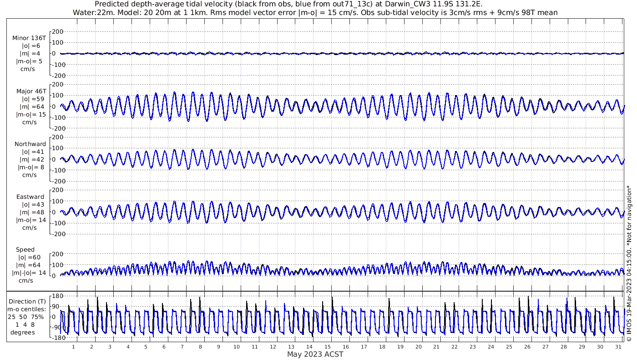Select "|m-o|= 14" in the Eastward panel label
This screenshot has height=364, width=637.
31,220
